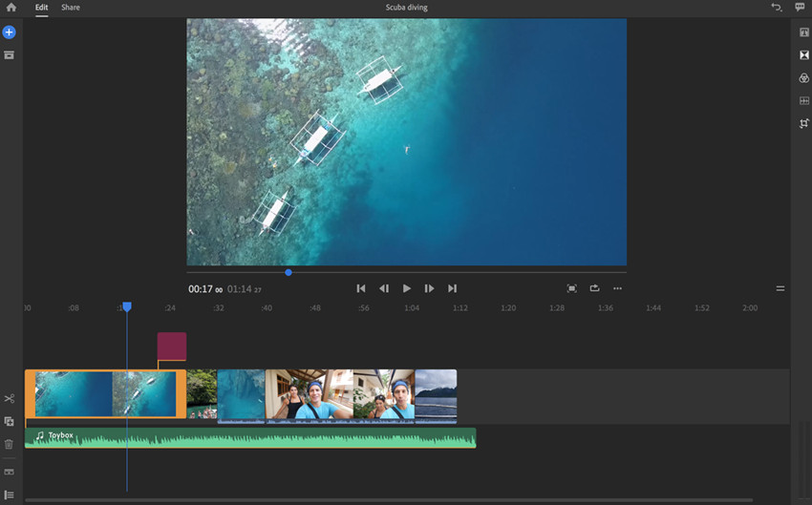Step back one frame
This screenshot has height=505, width=812.
click(384, 288)
